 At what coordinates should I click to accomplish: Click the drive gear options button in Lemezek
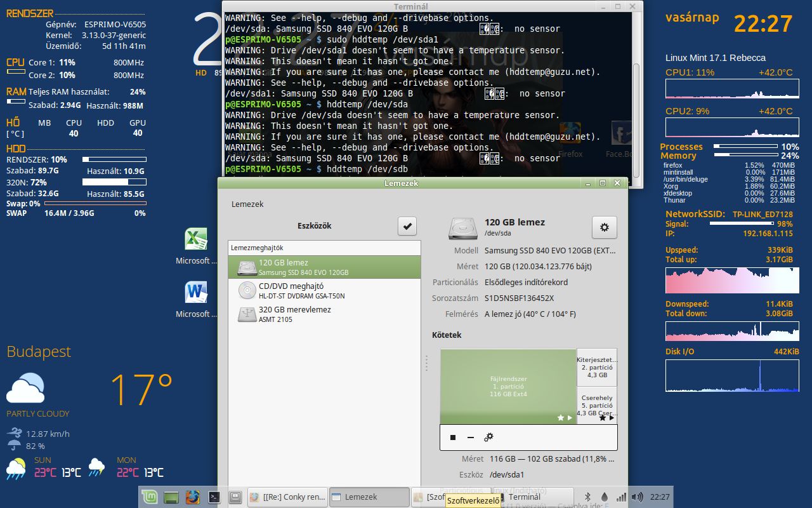coord(604,227)
